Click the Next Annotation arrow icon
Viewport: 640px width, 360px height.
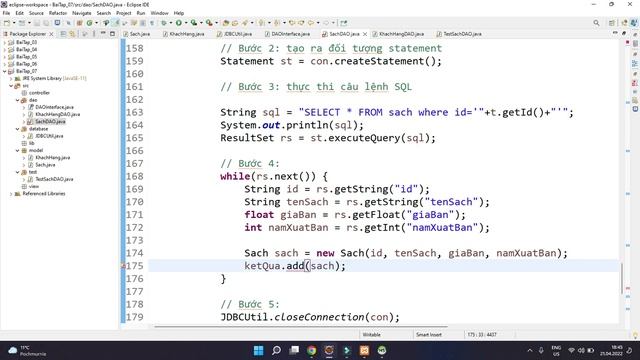pos(261,23)
